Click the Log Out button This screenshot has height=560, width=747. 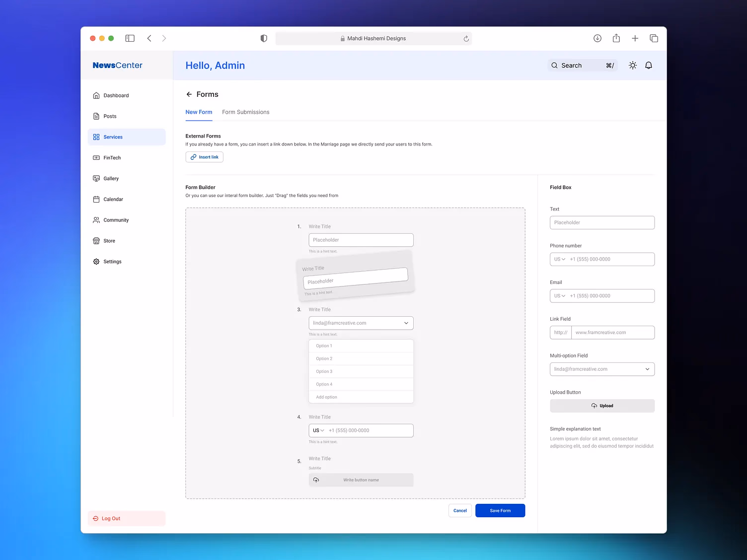(127, 518)
